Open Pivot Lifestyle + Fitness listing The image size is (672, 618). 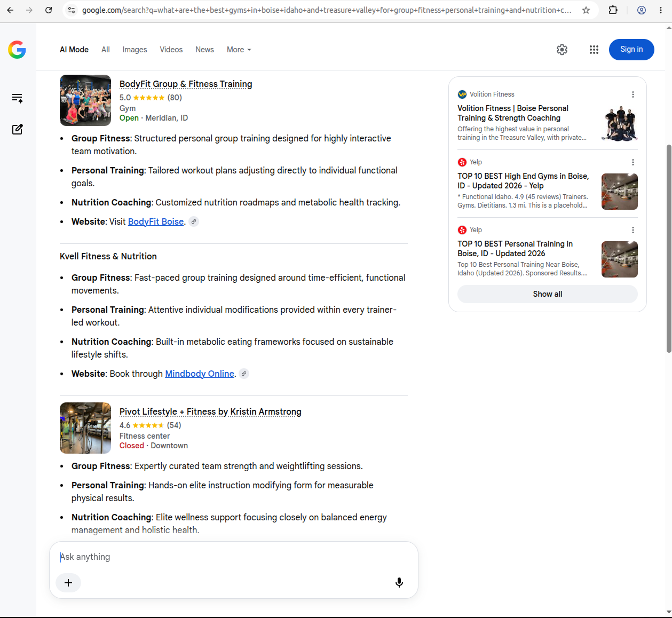(x=210, y=411)
